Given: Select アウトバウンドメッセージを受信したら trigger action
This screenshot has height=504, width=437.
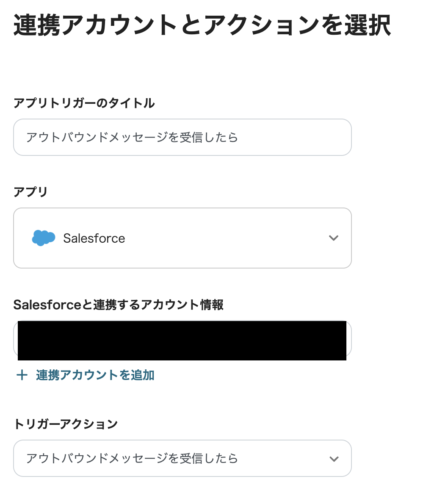Looking at the screenshot, I should (x=182, y=458).
